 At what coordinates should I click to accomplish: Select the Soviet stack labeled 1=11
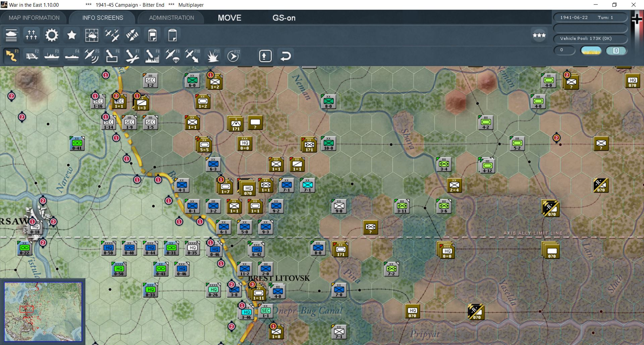[x=258, y=293]
